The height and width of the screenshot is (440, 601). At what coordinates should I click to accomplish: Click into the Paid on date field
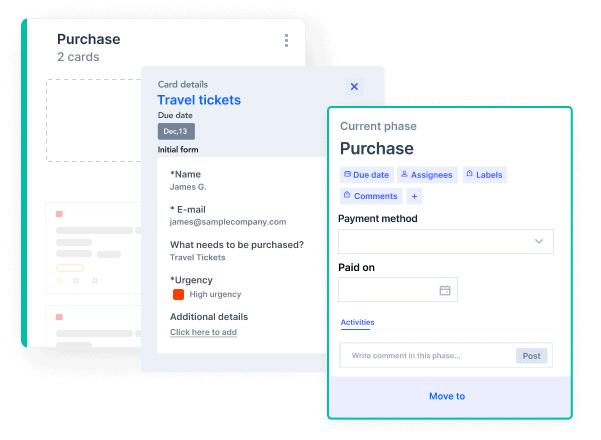click(388, 291)
